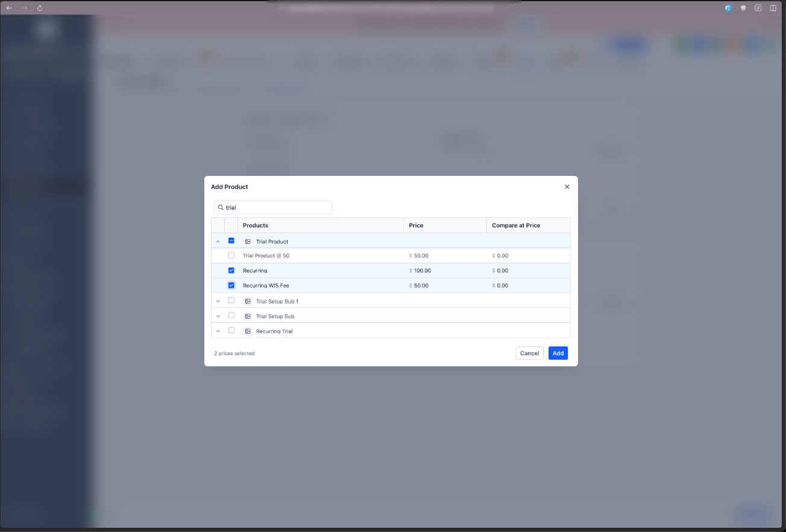Click the image icon beside Trial Setup Sub 1
The height and width of the screenshot is (532, 786).
tap(248, 301)
